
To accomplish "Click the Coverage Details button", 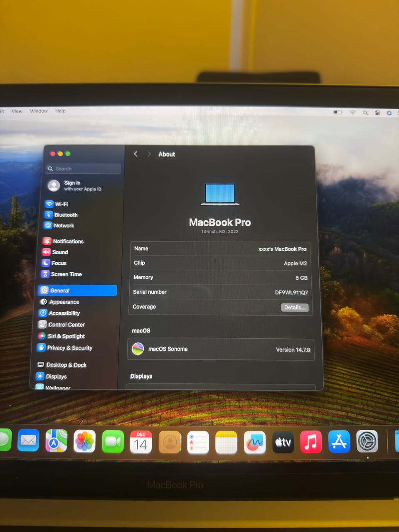I will [295, 308].
